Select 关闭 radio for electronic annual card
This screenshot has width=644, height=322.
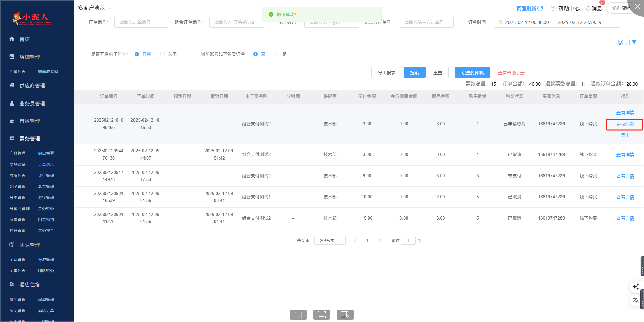point(163,54)
